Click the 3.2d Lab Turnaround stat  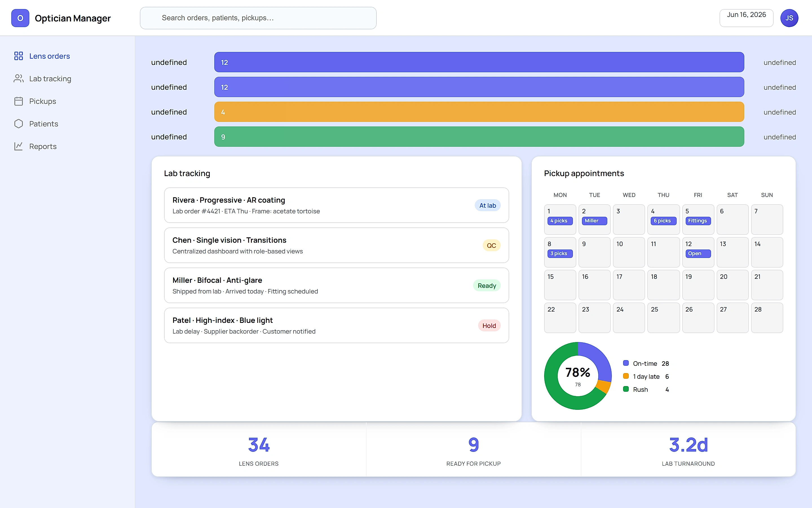[688, 450]
